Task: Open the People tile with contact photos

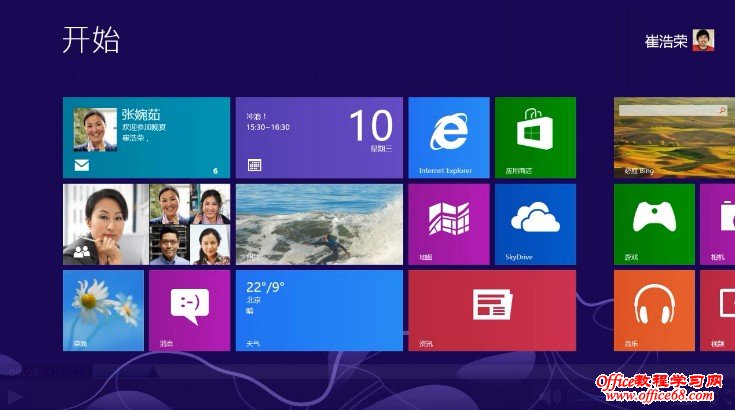Action: pos(146,224)
